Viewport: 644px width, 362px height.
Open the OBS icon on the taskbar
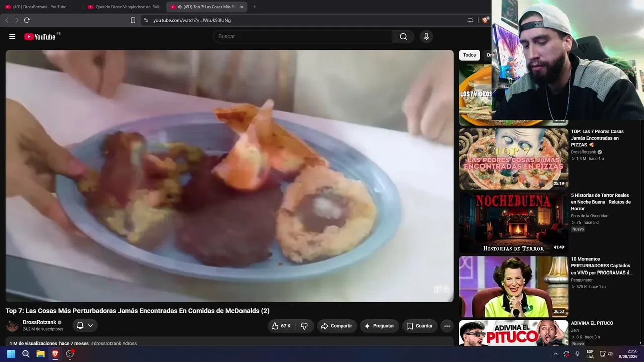(70, 354)
